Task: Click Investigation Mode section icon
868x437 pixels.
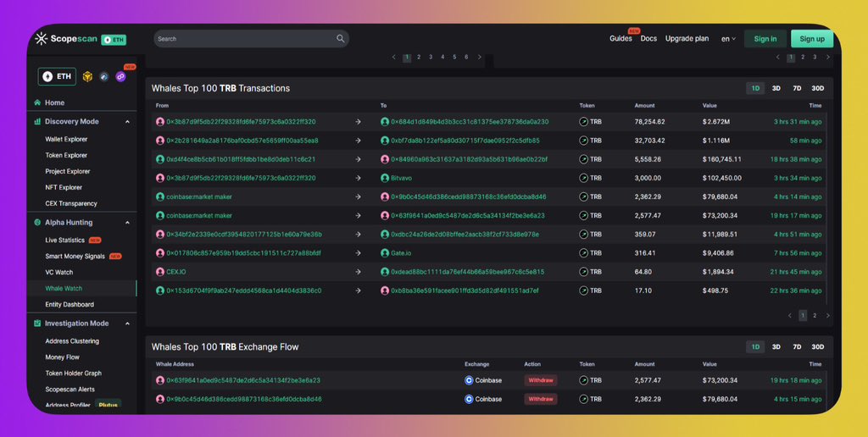Action: [37, 324]
